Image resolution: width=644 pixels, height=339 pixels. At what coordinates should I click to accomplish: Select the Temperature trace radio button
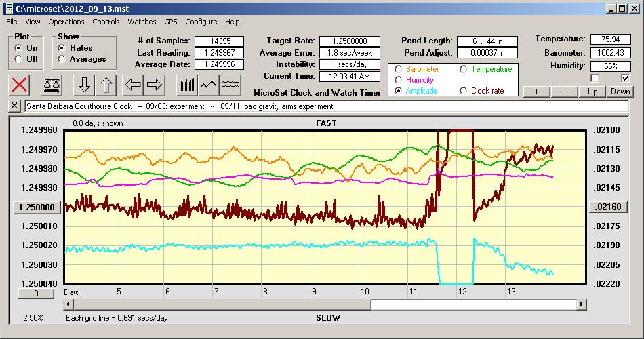tap(463, 69)
